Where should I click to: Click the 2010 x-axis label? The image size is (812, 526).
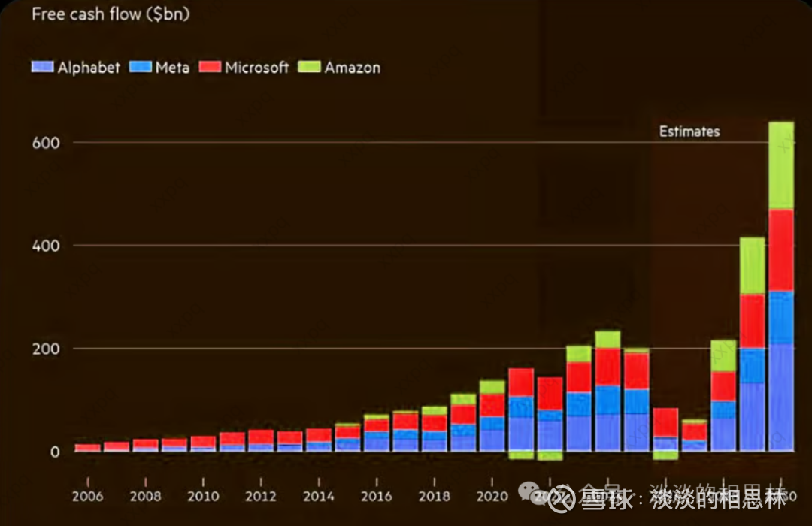point(203,497)
